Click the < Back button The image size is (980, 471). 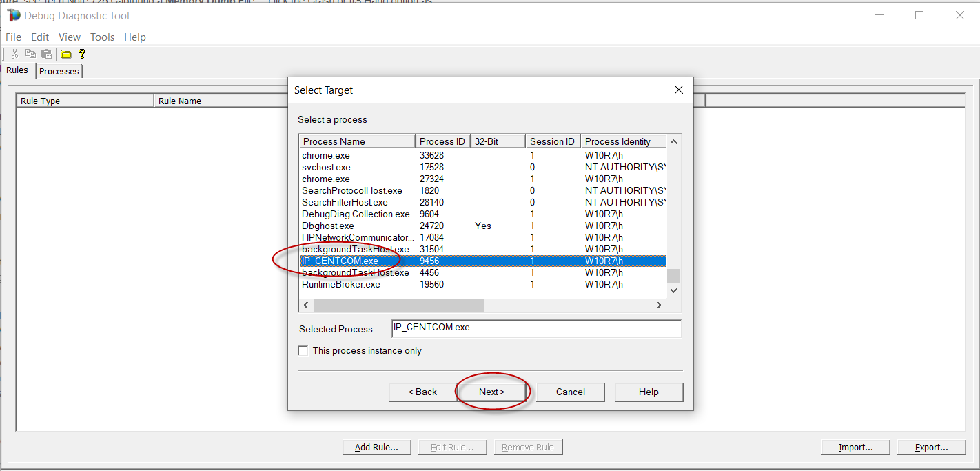tap(422, 392)
